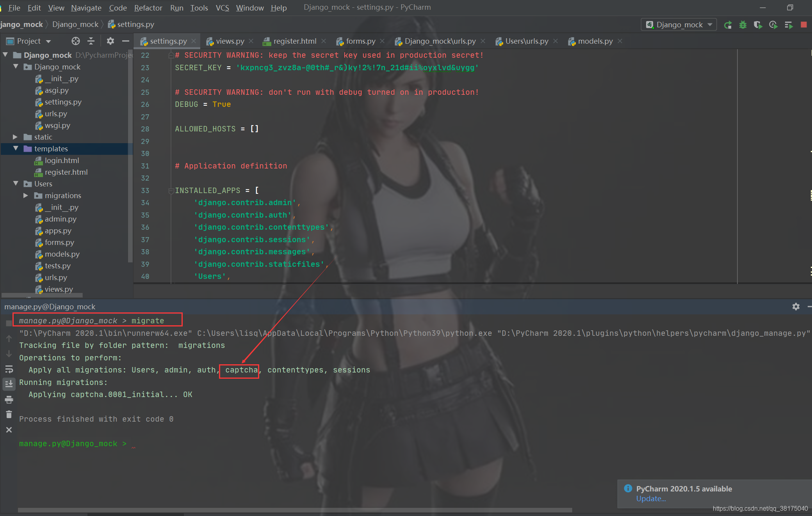Click Update link in PyCharm notification
The height and width of the screenshot is (516, 812).
pyautogui.click(x=651, y=498)
